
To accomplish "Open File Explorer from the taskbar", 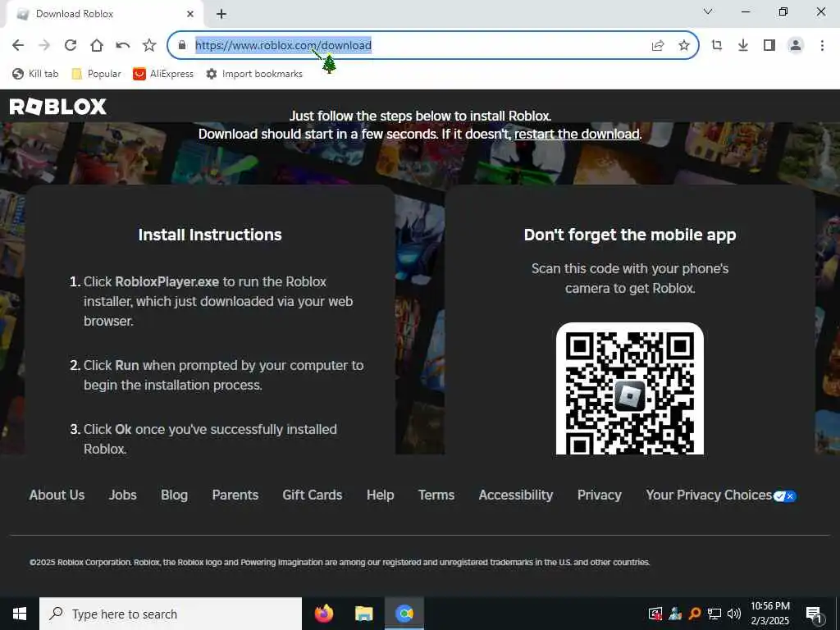I will coord(363,614).
